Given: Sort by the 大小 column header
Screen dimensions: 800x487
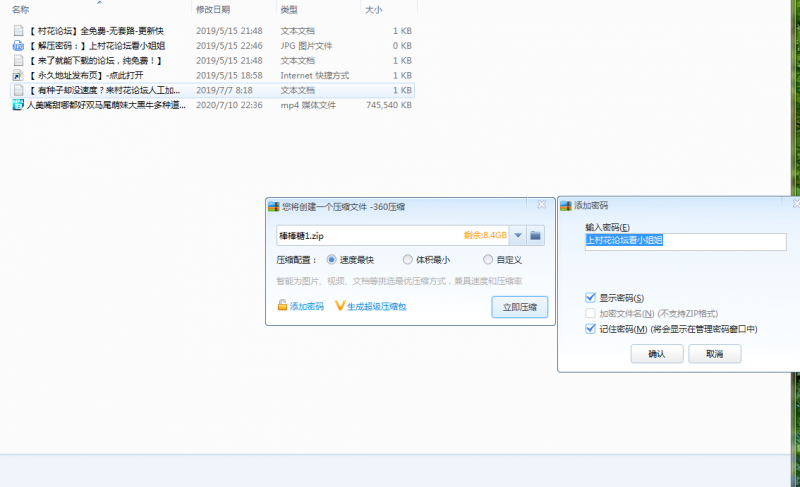Looking at the screenshot, I should point(373,9).
